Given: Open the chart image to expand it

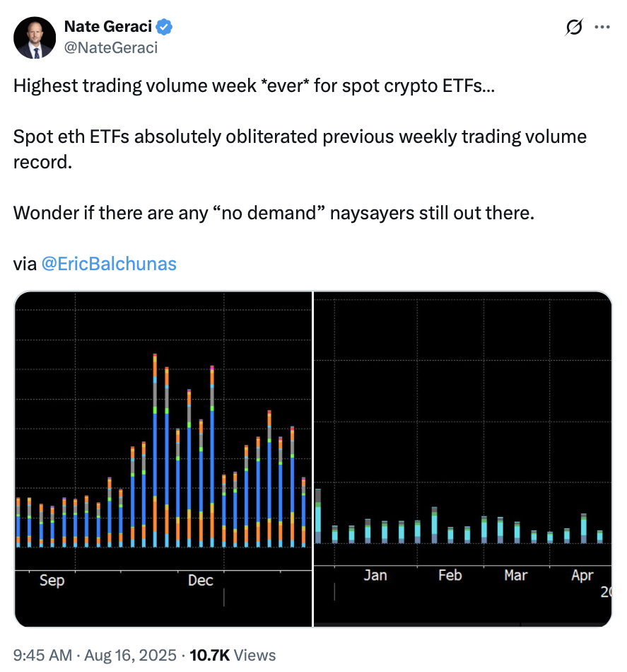Looking at the screenshot, I should 313,458.
